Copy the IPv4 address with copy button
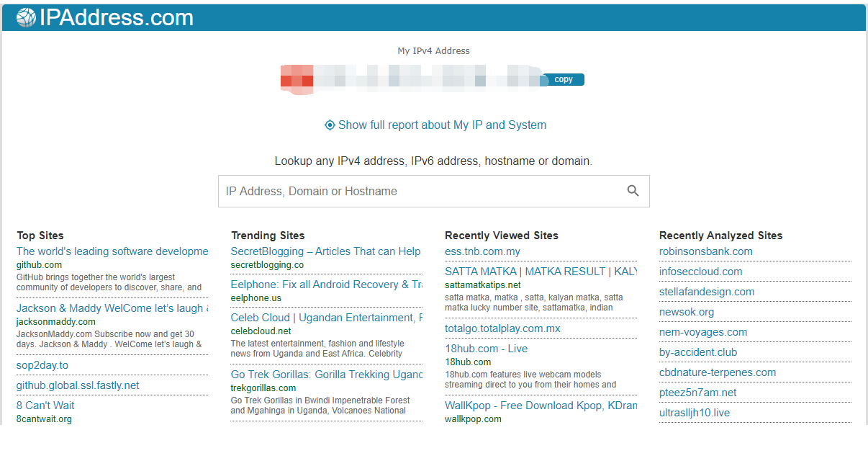 coord(564,79)
